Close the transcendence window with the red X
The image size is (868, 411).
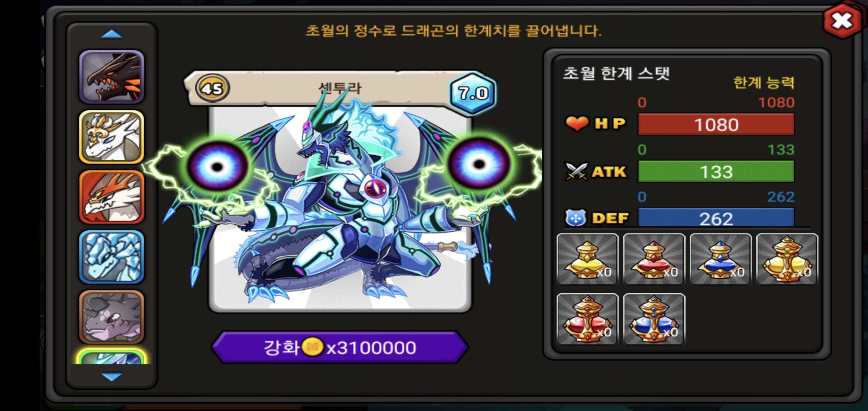click(842, 21)
